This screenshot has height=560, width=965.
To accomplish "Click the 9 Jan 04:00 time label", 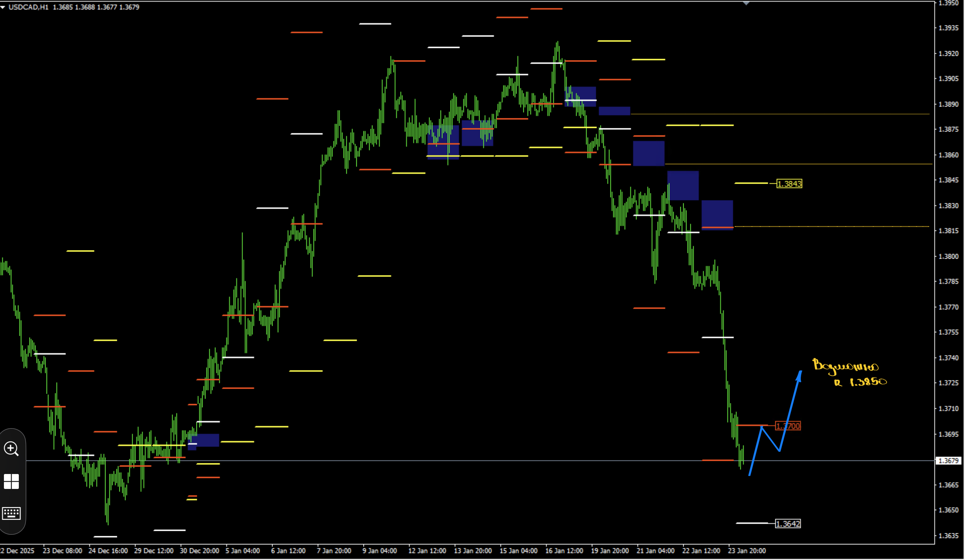I will [x=379, y=551].
